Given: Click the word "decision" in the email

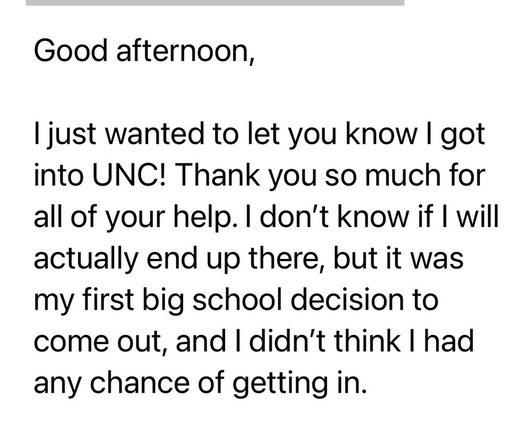Looking at the screenshot, I should tap(347, 299).
